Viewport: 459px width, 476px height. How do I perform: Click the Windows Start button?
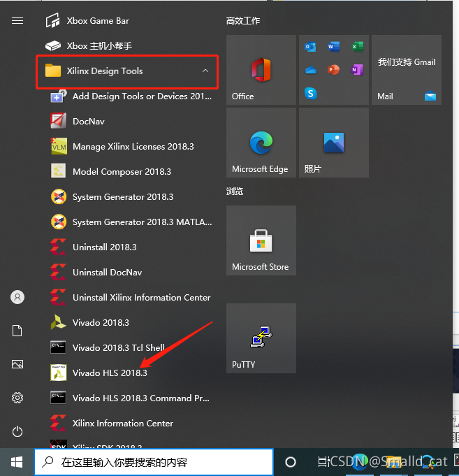17,462
